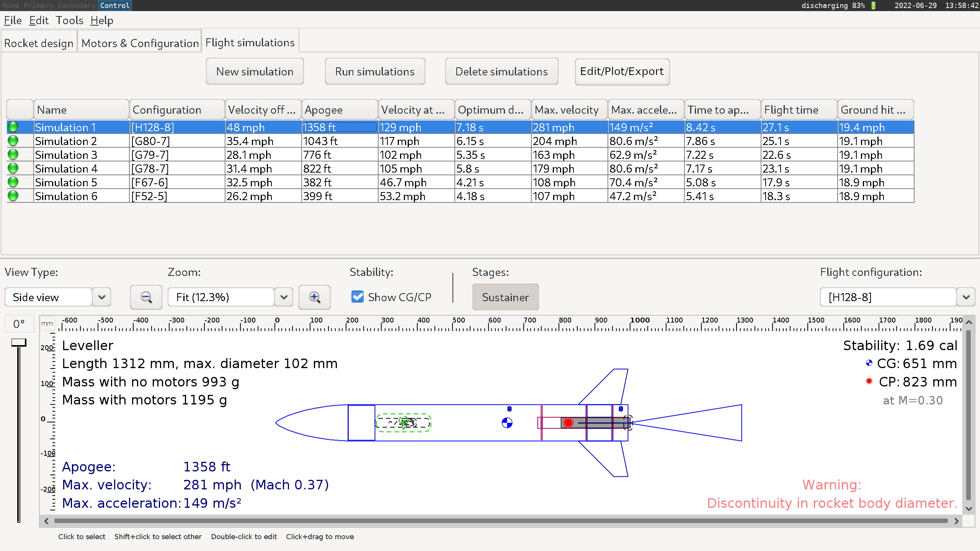Viewport: 980px width, 551px height.
Task: Click the green status icon for Simulation 6
Action: coord(13,196)
